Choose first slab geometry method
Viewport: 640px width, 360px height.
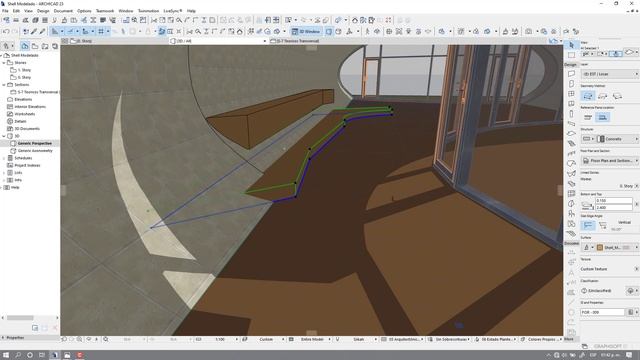coord(588,96)
